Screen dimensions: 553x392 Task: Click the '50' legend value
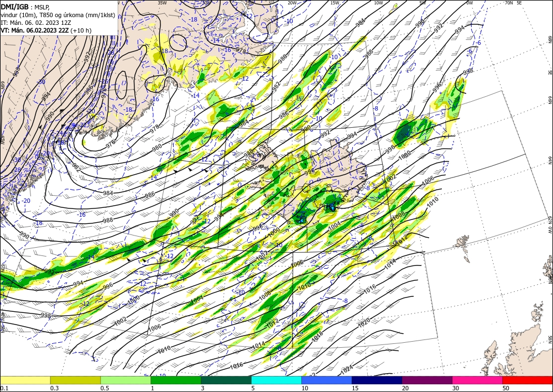point(505,388)
